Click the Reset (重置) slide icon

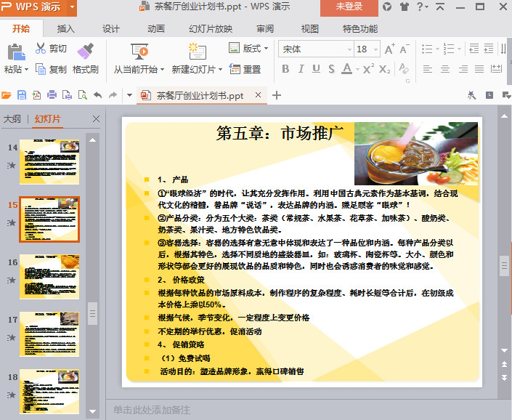click(x=235, y=69)
